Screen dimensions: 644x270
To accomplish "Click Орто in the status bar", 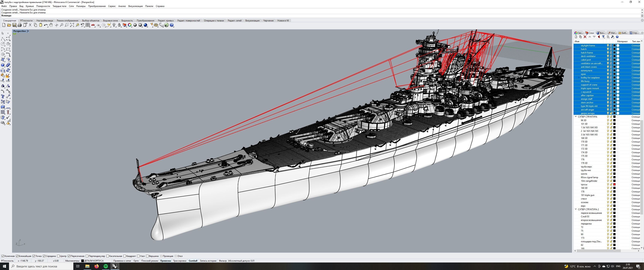I will [136, 261].
